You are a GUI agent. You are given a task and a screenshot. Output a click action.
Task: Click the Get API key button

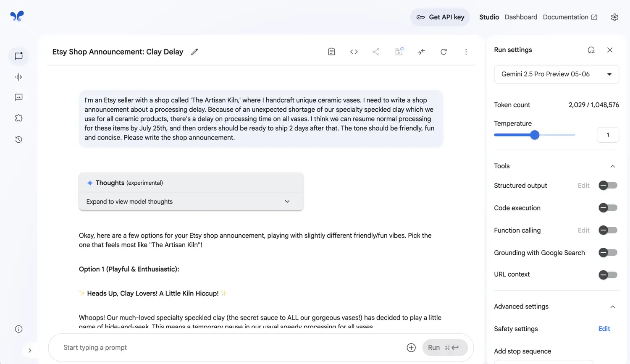click(x=440, y=17)
